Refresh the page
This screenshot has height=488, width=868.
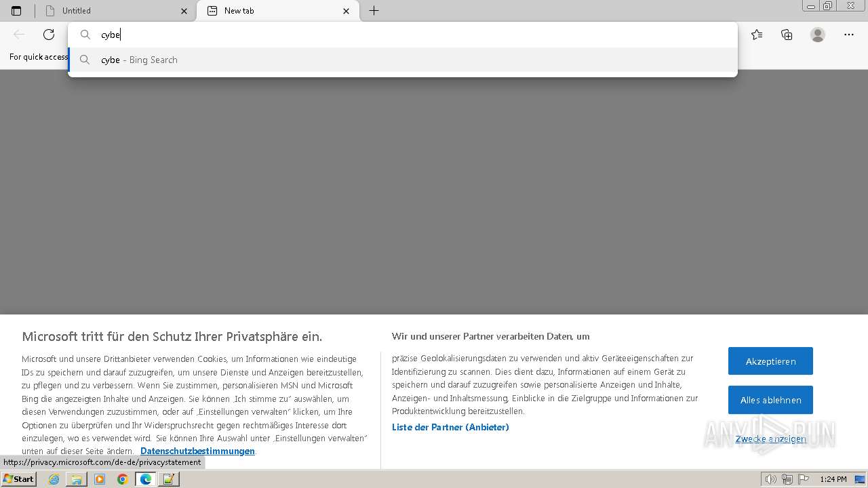[x=49, y=35]
